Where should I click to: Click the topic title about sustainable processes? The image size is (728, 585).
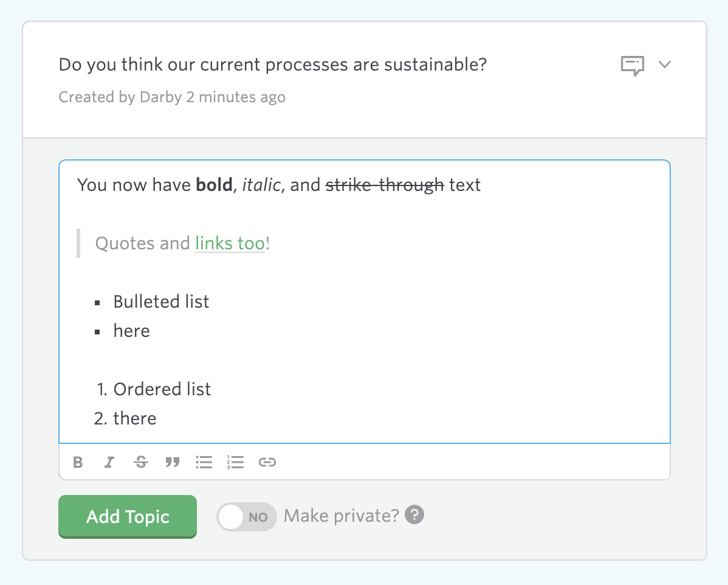[273, 64]
